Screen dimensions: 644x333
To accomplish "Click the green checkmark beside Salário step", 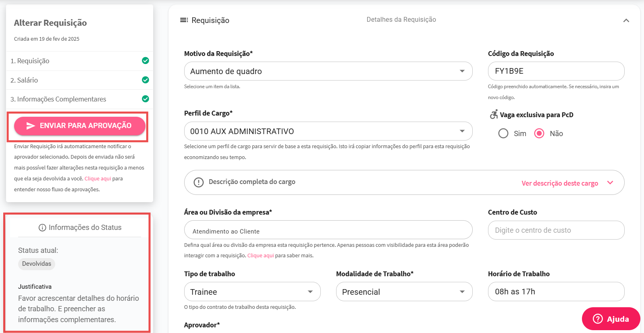I will coord(145,80).
